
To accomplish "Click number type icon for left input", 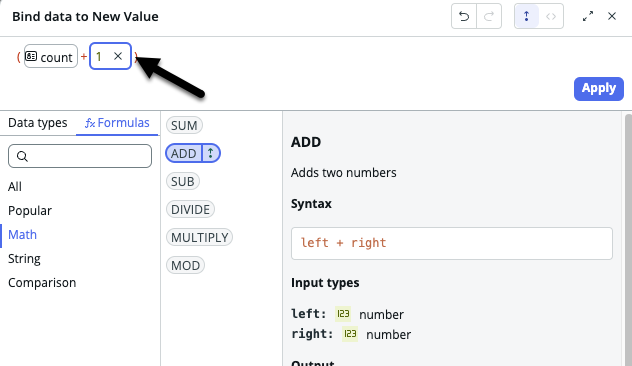I will (343, 314).
